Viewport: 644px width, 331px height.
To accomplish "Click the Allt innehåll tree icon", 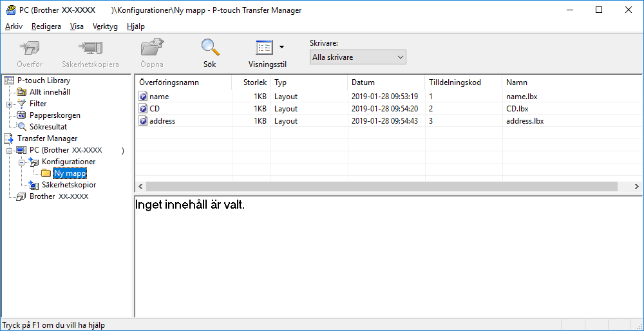I will [21, 92].
